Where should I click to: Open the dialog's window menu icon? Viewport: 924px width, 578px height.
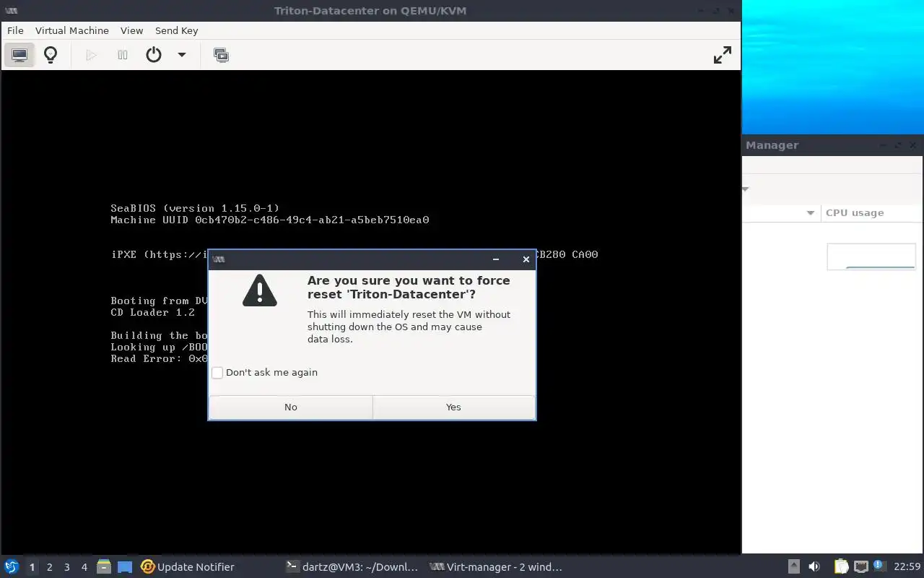pos(219,259)
